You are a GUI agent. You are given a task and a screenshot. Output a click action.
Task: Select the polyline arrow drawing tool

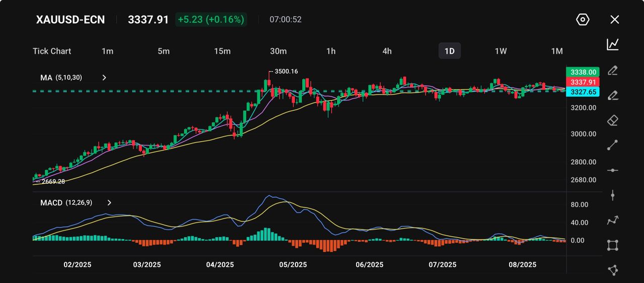point(612,220)
